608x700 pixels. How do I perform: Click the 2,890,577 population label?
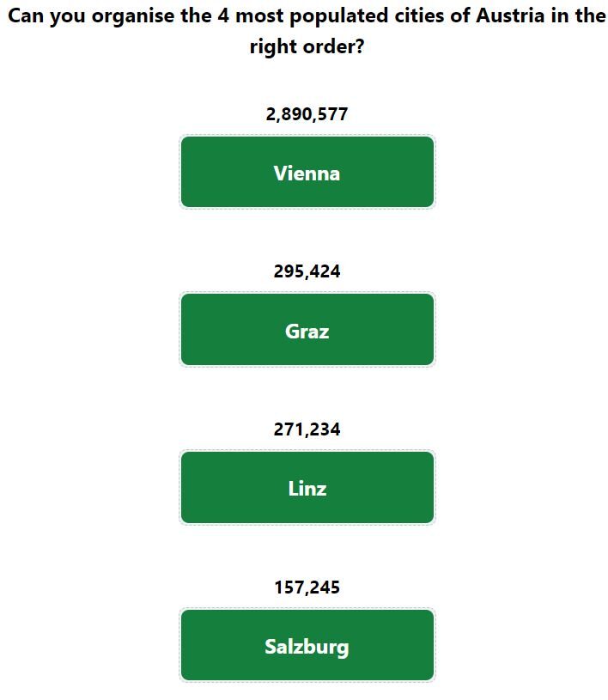(307, 114)
